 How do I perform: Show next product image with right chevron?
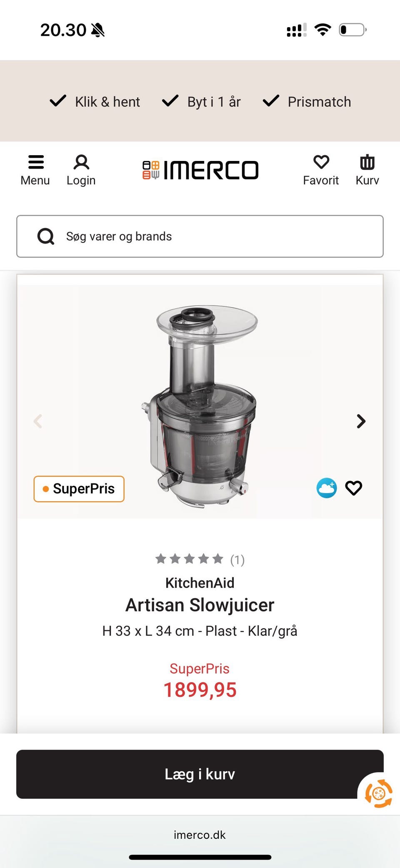coord(361,421)
